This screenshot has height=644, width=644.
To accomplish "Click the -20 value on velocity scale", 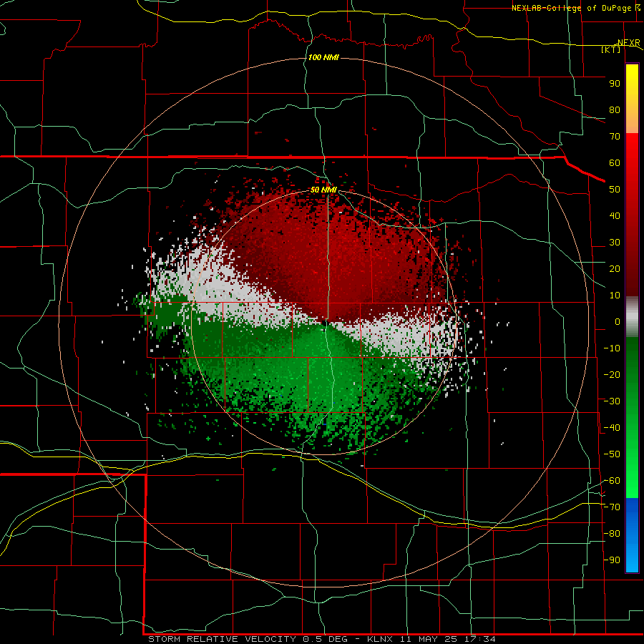I will pos(612,374).
